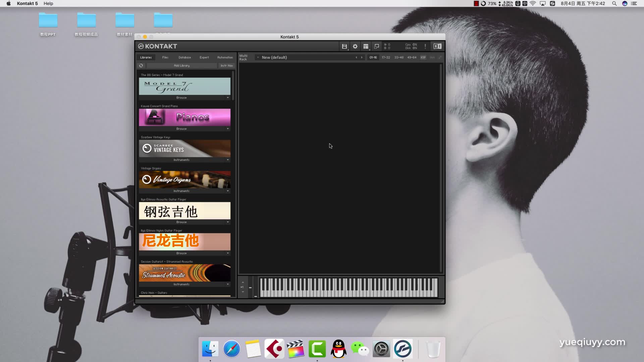644x362 pixels.
Task: Click the Cubase icon in the dock
Action: [x=274, y=349]
